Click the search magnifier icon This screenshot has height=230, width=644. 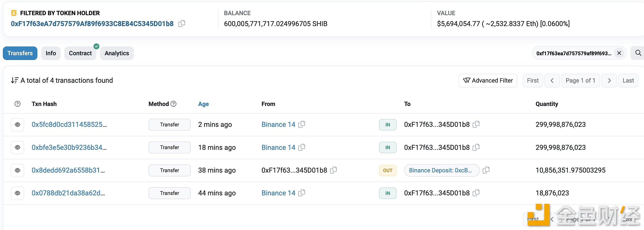[638, 53]
